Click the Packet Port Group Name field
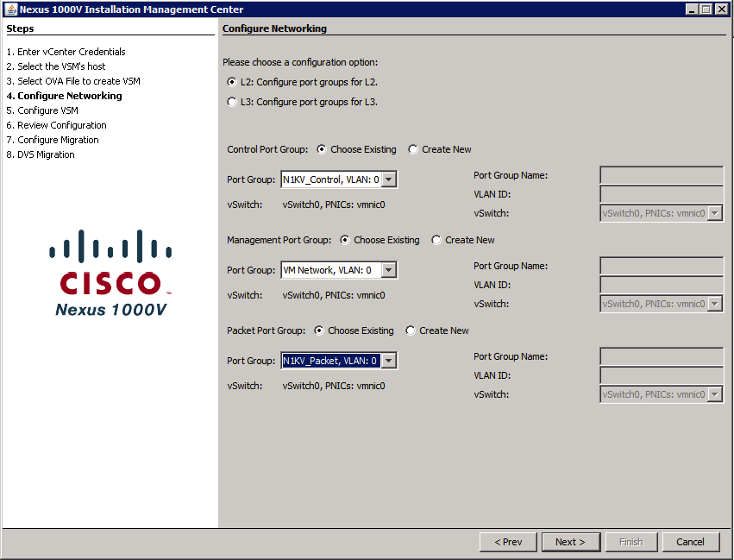 click(662, 356)
